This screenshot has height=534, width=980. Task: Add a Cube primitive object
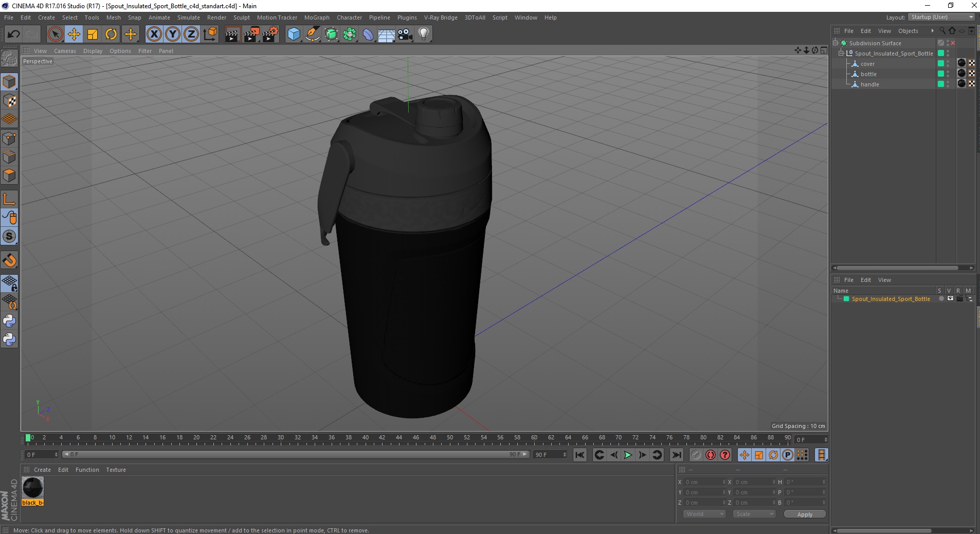click(x=294, y=34)
